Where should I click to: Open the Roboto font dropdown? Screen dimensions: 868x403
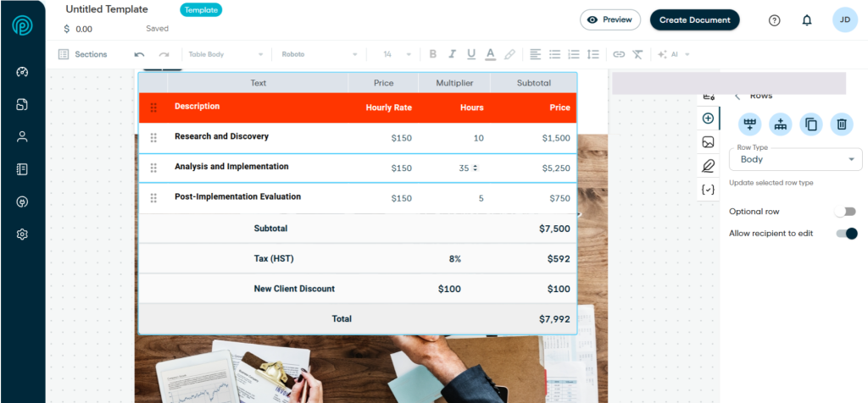pyautogui.click(x=320, y=54)
